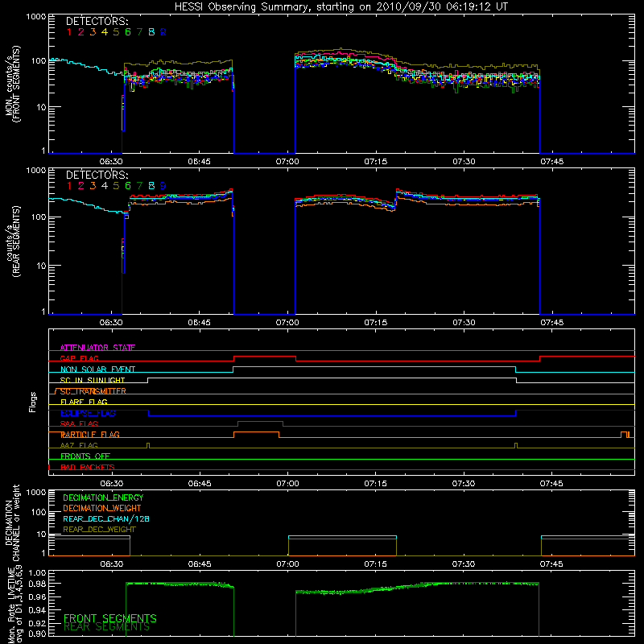Select blue detector 9 in front segments legend
Viewport: 644px width, 644px height.
pos(163,32)
